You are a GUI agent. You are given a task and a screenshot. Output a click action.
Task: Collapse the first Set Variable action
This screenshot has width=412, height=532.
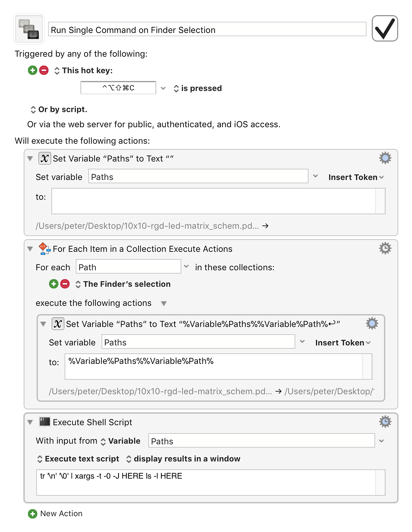pyautogui.click(x=30, y=159)
